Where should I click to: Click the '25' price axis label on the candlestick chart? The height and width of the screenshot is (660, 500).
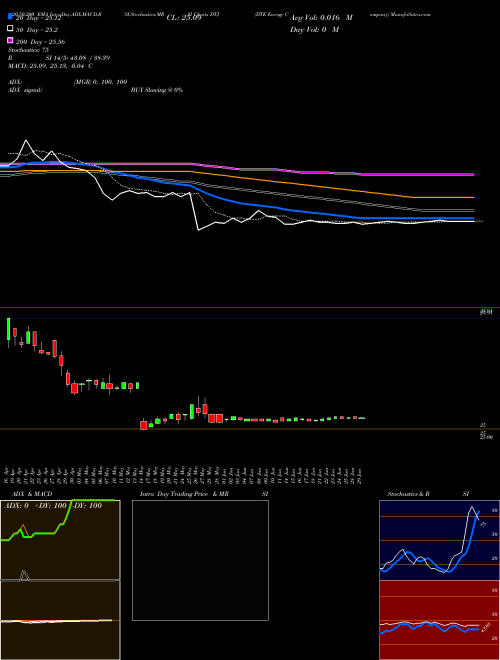(483, 425)
